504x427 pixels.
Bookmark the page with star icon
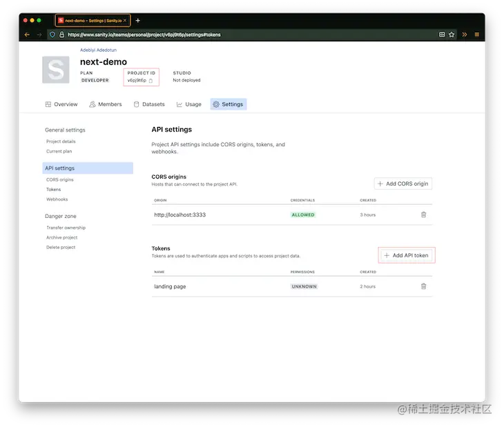tap(452, 34)
